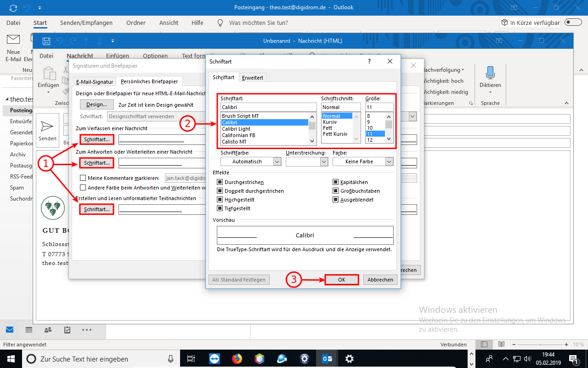Check Meine Kommentare markieren option

(83, 178)
